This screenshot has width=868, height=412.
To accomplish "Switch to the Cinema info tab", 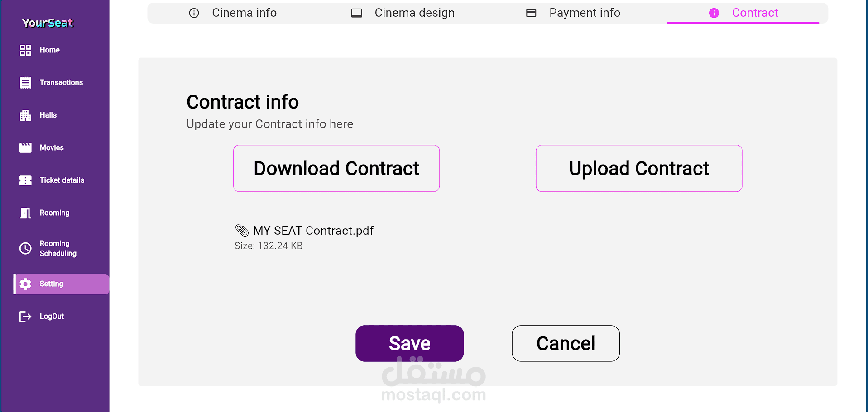I will 232,13.
